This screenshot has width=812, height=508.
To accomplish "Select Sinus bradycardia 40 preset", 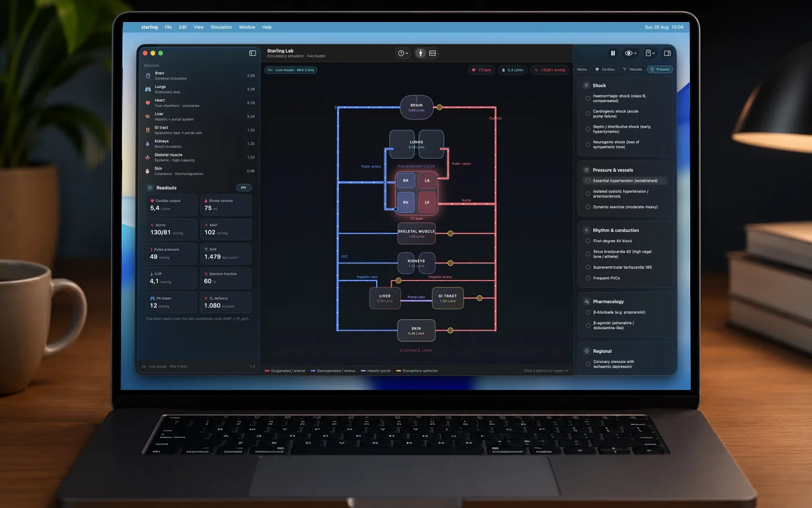I will tap(625, 254).
